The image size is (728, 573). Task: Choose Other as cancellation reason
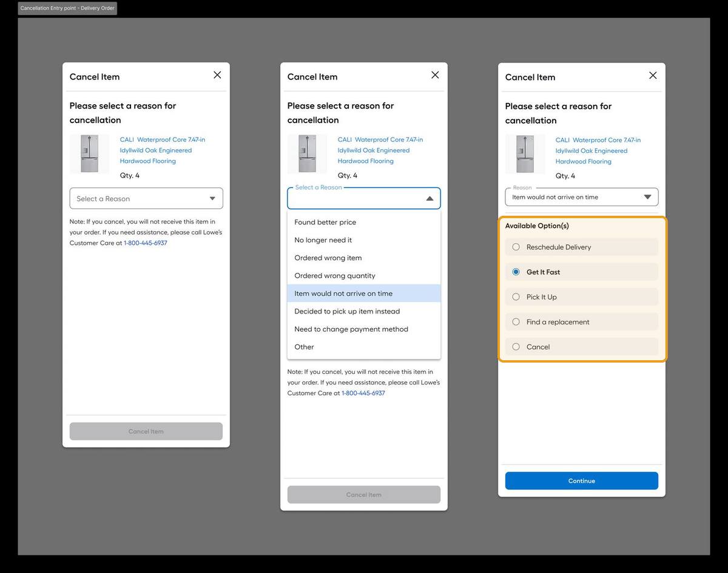click(x=364, y=347)
